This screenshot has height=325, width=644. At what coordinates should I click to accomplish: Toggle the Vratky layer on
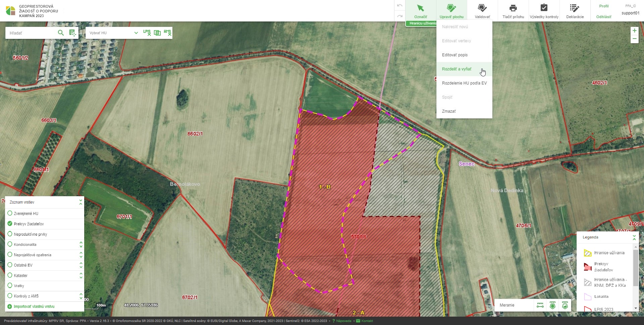pos(10,285)
